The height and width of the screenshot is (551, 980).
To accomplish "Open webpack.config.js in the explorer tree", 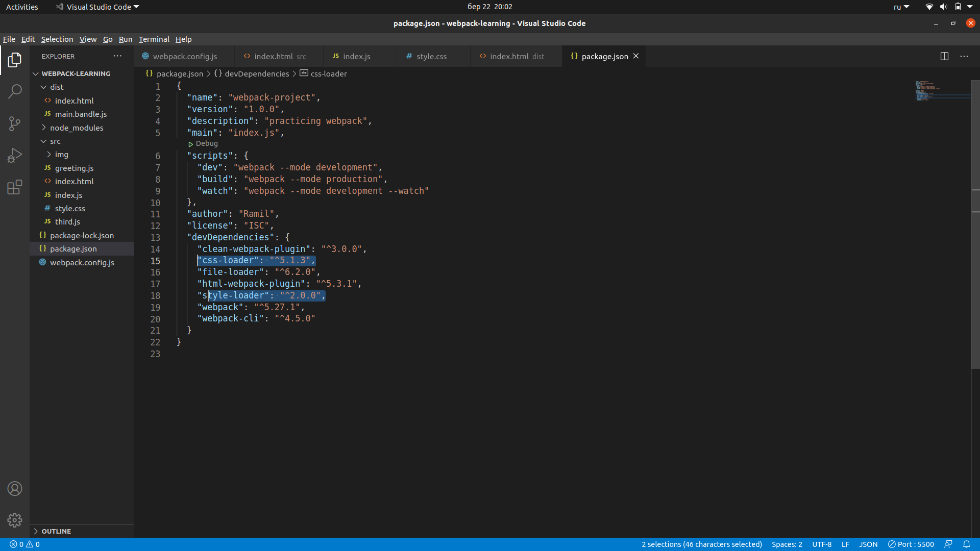I will 82,263.
